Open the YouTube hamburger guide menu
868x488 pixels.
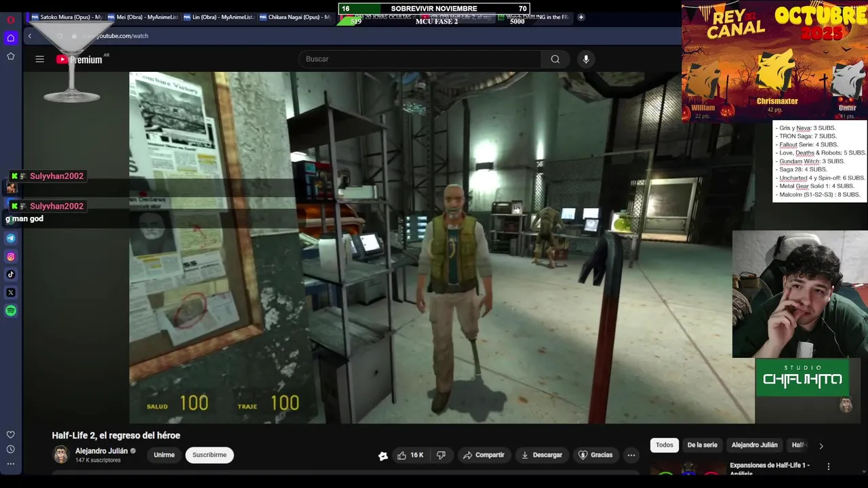(x=40, y=59)
